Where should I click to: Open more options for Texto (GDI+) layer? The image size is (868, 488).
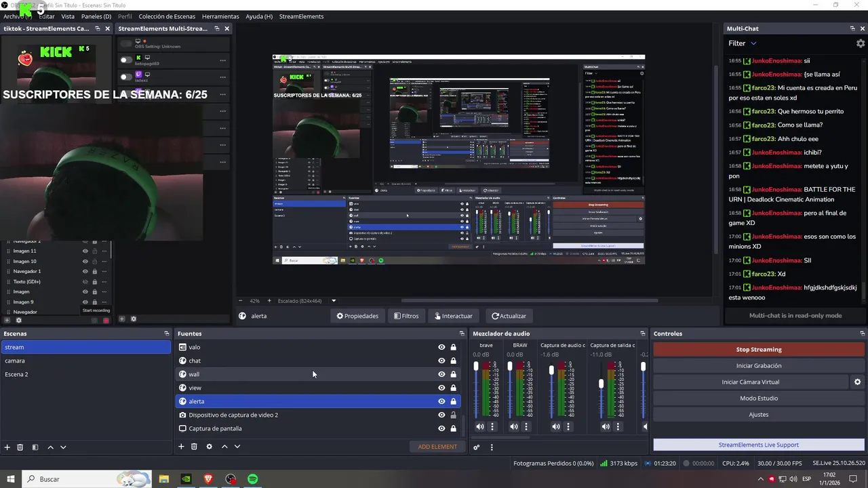(104, 281)
